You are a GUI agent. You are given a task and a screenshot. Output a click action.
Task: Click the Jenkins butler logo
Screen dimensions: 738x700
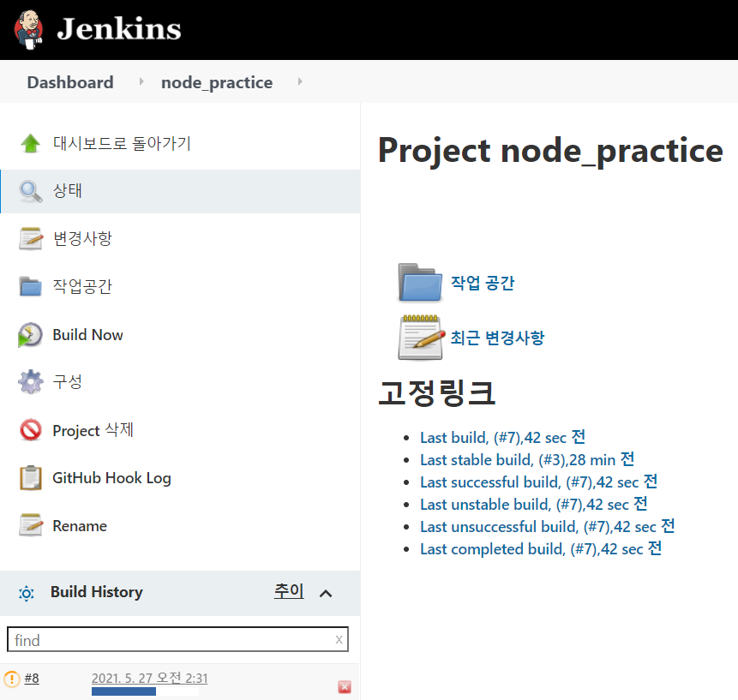point(28,30)
